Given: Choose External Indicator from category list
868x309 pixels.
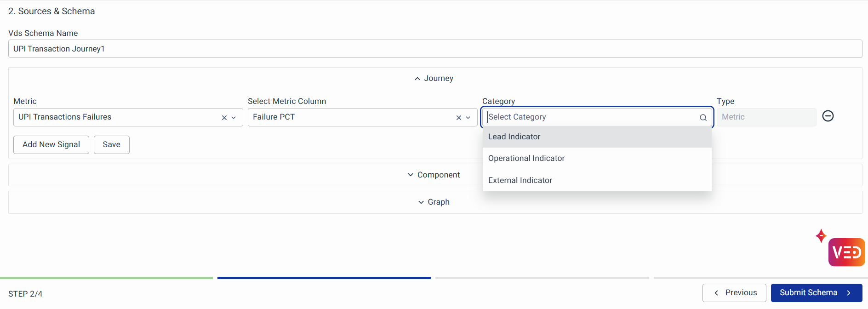Looking at the screenshot, I should pyautogui.click(x=520, y=181).
